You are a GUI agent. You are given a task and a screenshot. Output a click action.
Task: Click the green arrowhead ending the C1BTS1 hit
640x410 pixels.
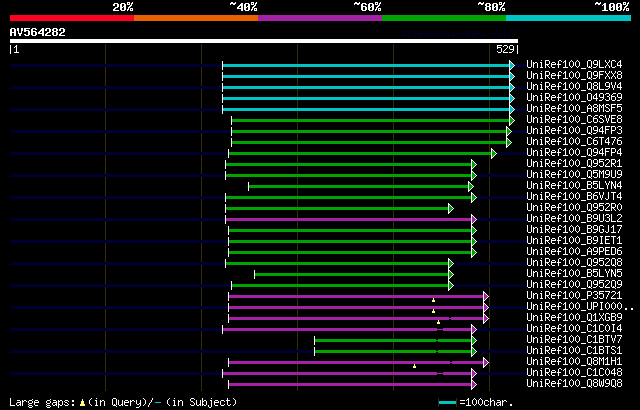[474, 351]
